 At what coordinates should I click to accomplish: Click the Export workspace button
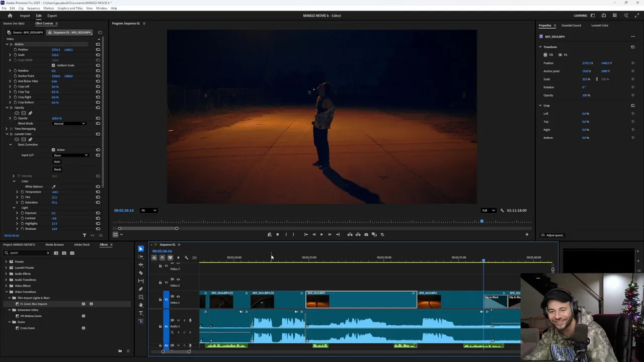click(x=52, y=16)
